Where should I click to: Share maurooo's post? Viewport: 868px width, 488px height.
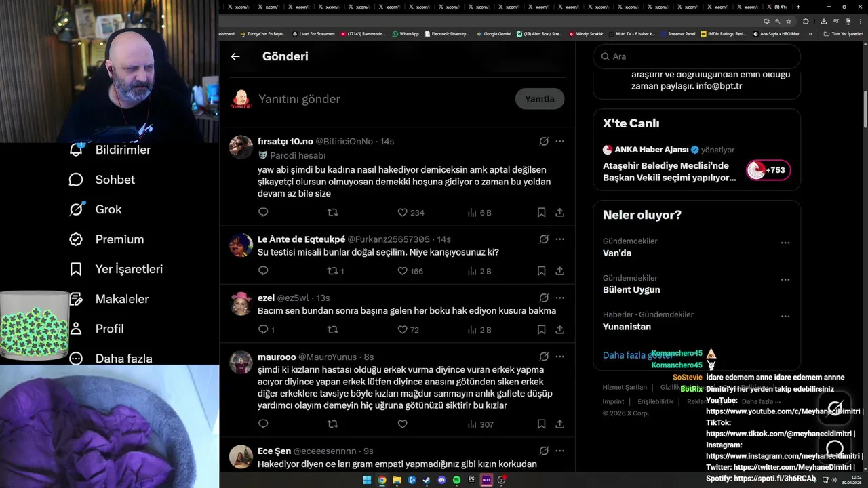pyautogui.click(x=559, y=424)
